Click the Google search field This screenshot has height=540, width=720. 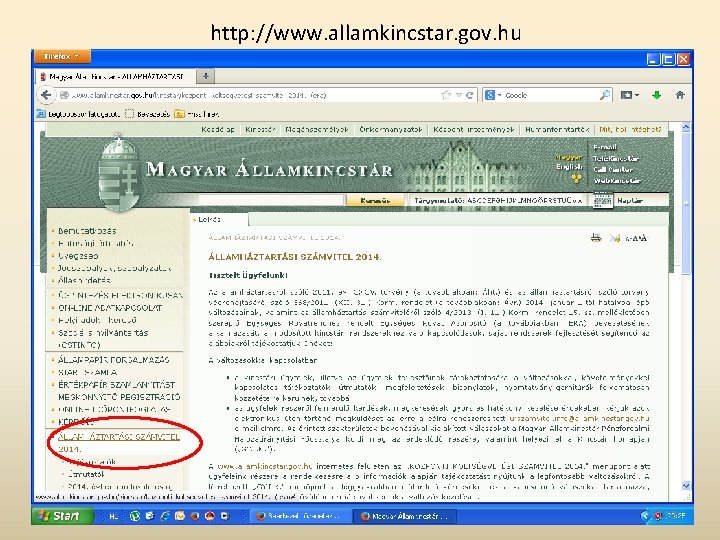tap(551, 95)
